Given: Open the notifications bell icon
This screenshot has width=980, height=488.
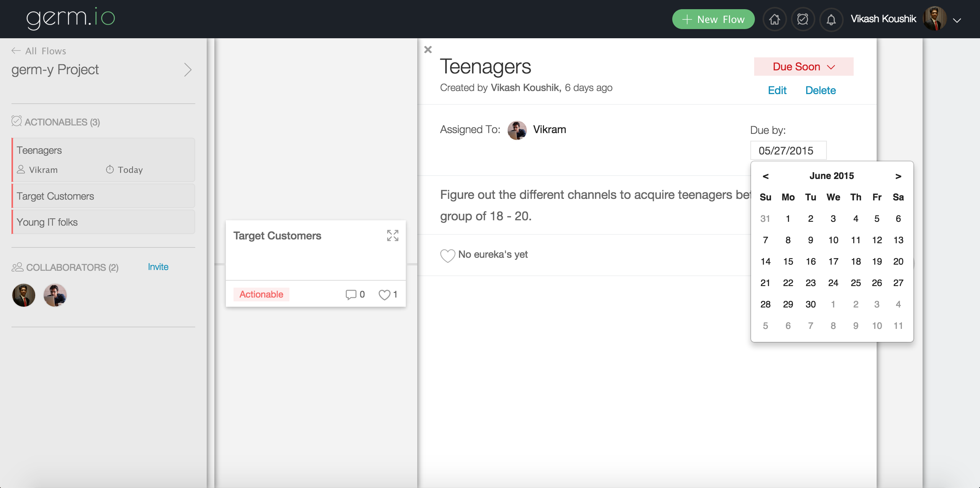Looking at the screenshot, I should (831, 19).
